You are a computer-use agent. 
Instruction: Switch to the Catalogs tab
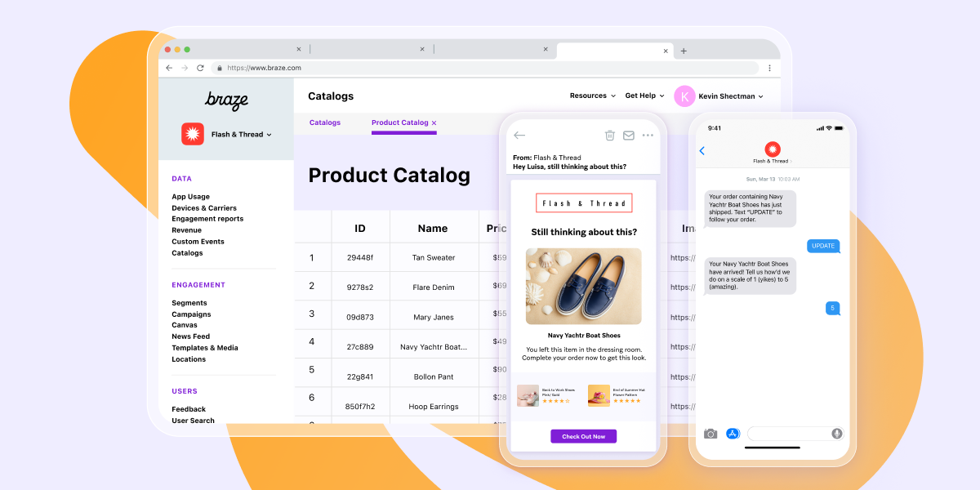point(325,123)
